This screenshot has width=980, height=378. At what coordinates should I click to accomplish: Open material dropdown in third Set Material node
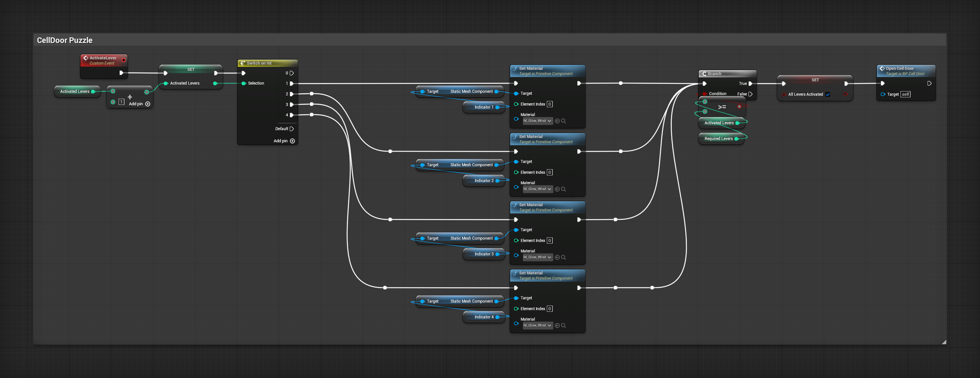pyautogui.click(x=538, y=257)
